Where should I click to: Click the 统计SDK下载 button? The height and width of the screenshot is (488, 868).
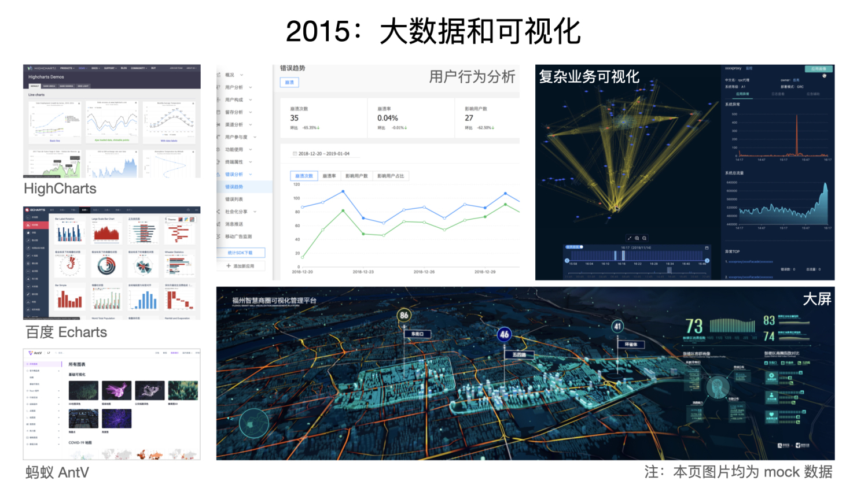pyautogui.click(x=241, y=252)
